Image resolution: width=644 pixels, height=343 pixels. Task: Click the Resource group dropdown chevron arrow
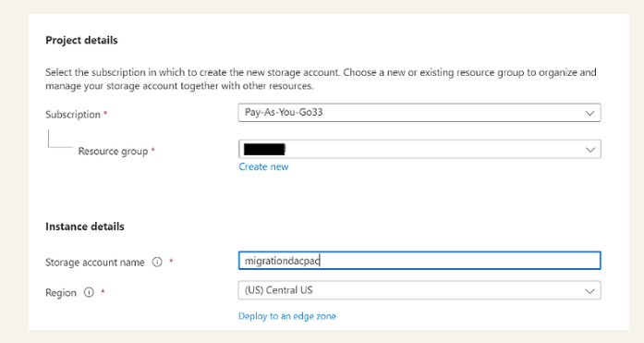[x=589, y=150]
